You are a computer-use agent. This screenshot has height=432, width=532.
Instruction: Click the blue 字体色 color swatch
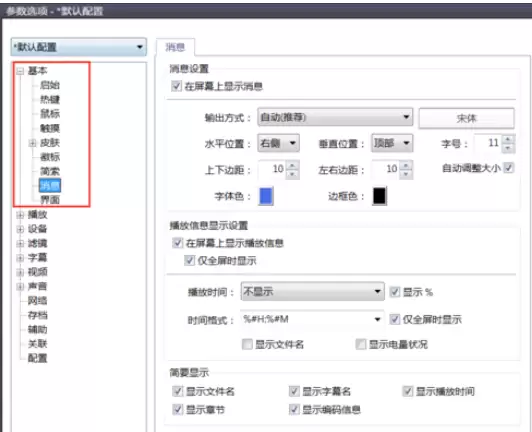(x=266, y=196)
